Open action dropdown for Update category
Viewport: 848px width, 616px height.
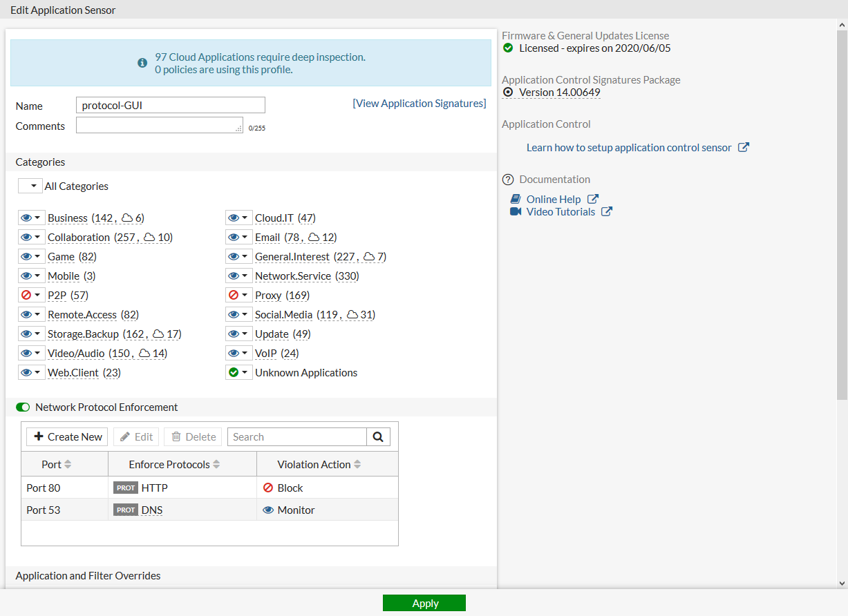(x=238, y=334)
